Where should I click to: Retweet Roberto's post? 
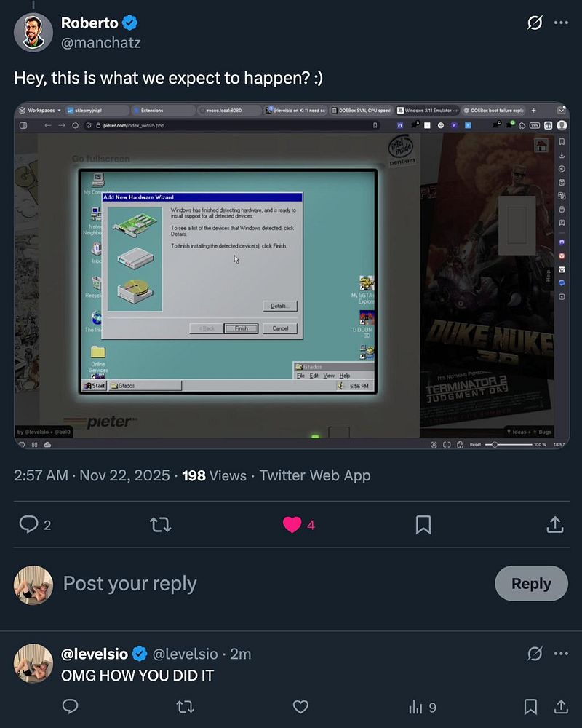click(161, 525)
